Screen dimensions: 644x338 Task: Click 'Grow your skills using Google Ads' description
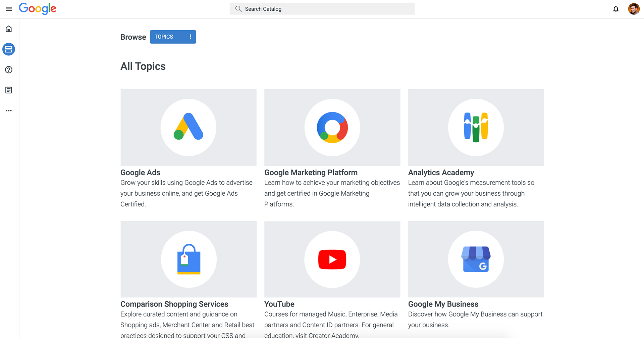(186, 193)
